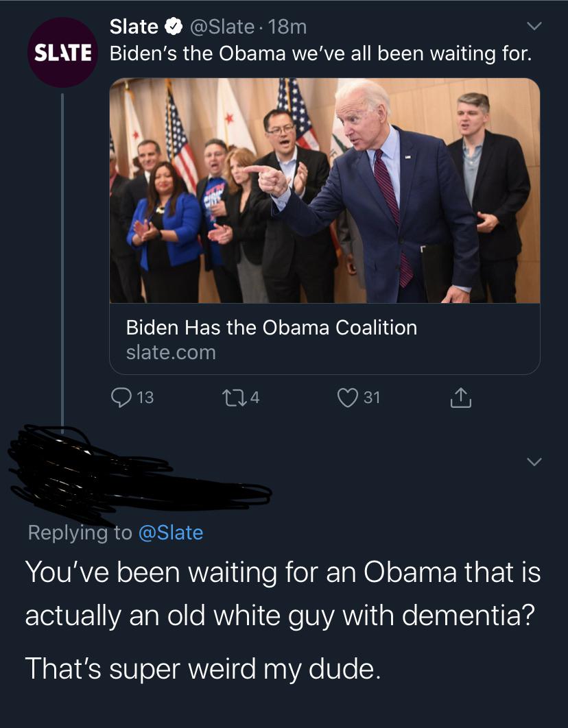The height and width of the screenshot is (728, 568).
Task: Open the Slate profile avatar
Action: tap(62, 53)
